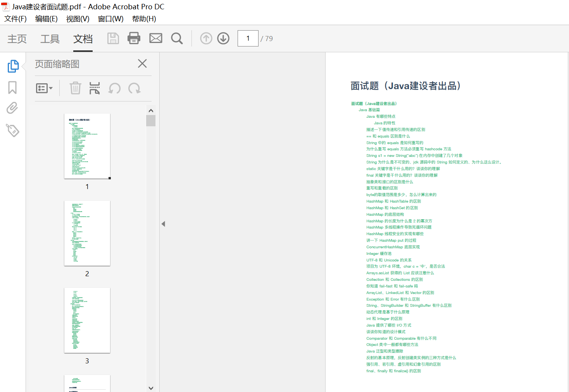
Task: Open link 'final、finally 和 finalize() 的区别'
Action: 394,371
